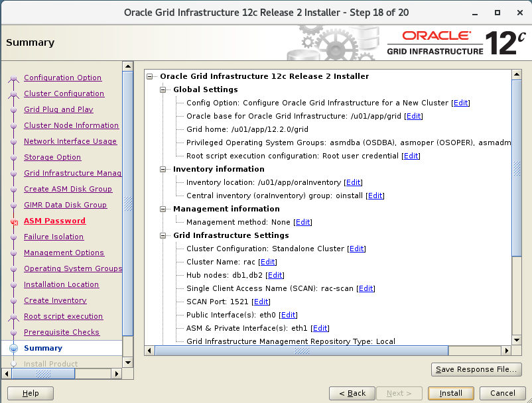Click steps panel scroll right arrow
532x403 pixels.
(x=116, y=374)
